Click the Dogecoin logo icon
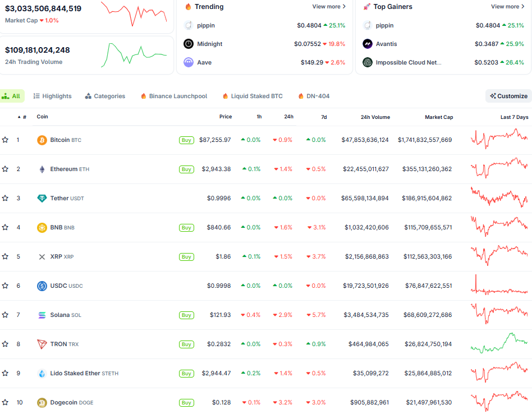The image size is (532, 414). pyautogui.click(x=42, y=403)
